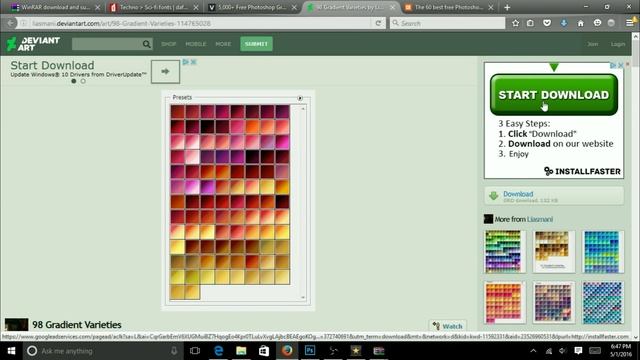640x360 pixels.
Task: Reload the page
Action: (378, 23)
